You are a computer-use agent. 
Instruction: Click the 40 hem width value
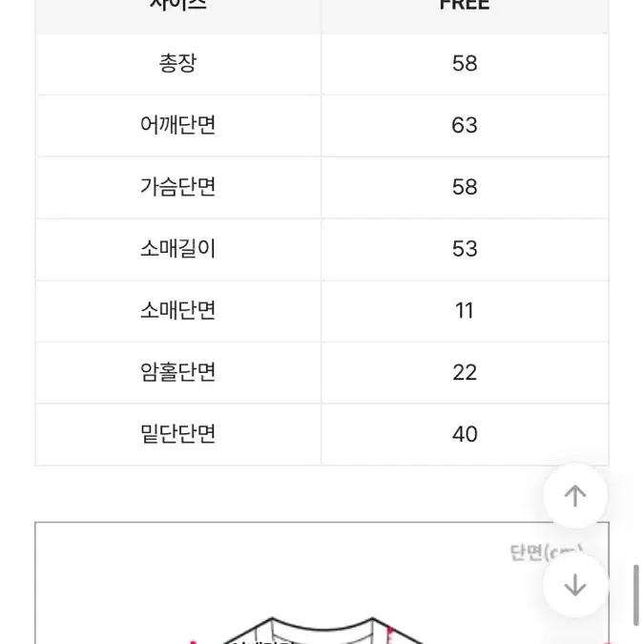[x=465, y=434]
